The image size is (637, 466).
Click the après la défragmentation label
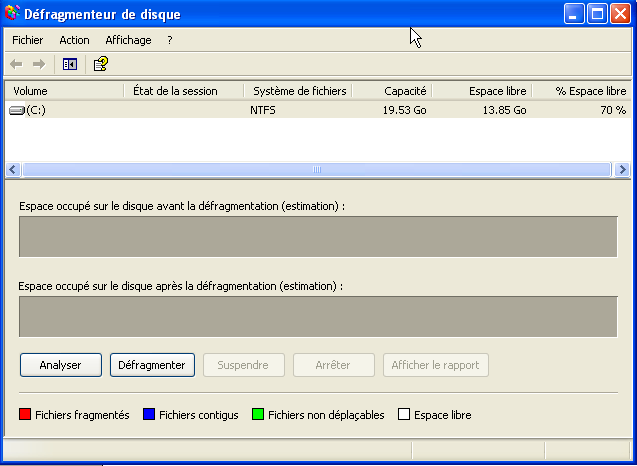tap(181, 286)
